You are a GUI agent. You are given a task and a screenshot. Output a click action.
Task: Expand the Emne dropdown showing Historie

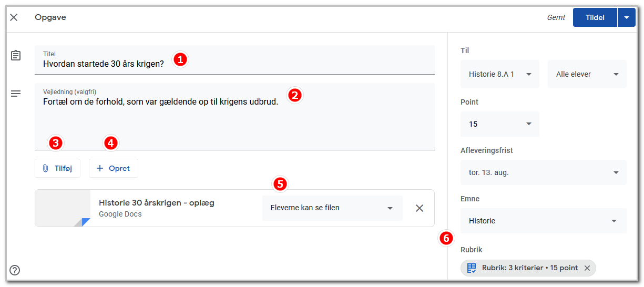544,221
